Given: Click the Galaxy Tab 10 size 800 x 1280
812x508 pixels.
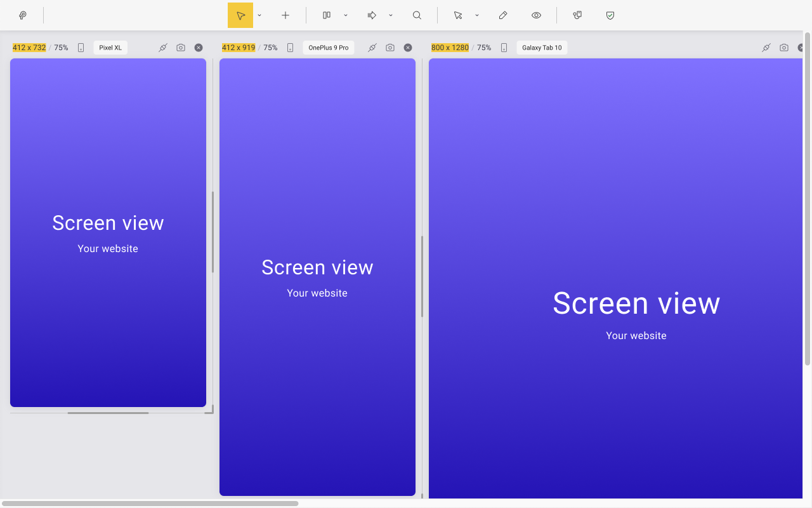Looking at the screenshot, I should click(x=450, y=48).
